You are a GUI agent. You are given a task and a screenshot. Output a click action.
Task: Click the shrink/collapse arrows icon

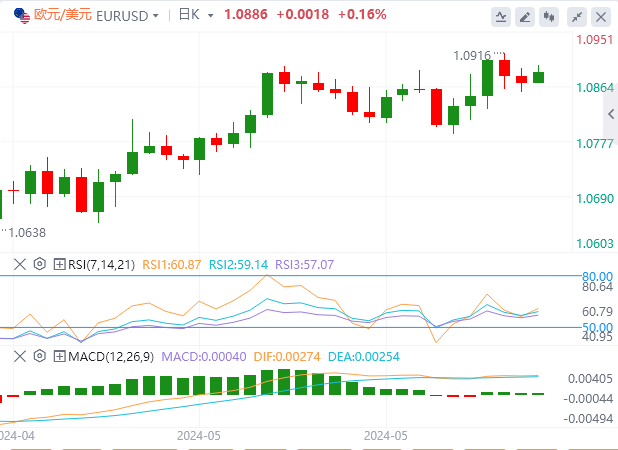pos(577,17)
